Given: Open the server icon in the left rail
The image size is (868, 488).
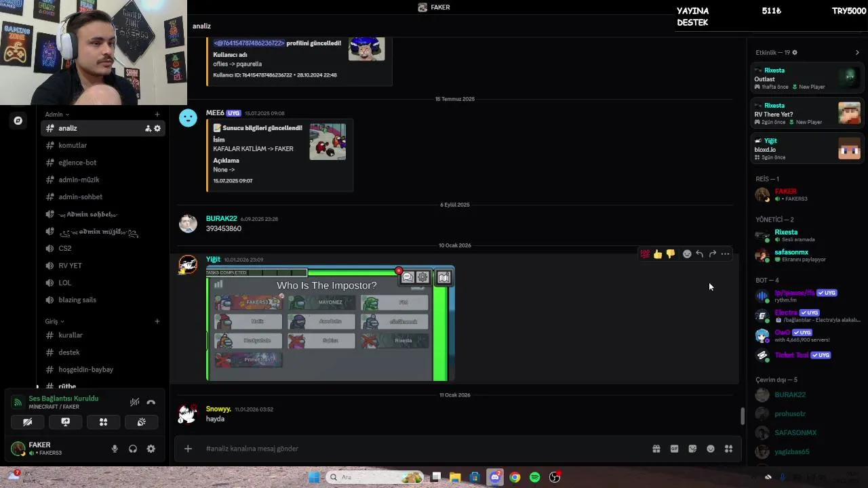Looking at the screenshot, I should pyautogui.click(x=18, y=121).
